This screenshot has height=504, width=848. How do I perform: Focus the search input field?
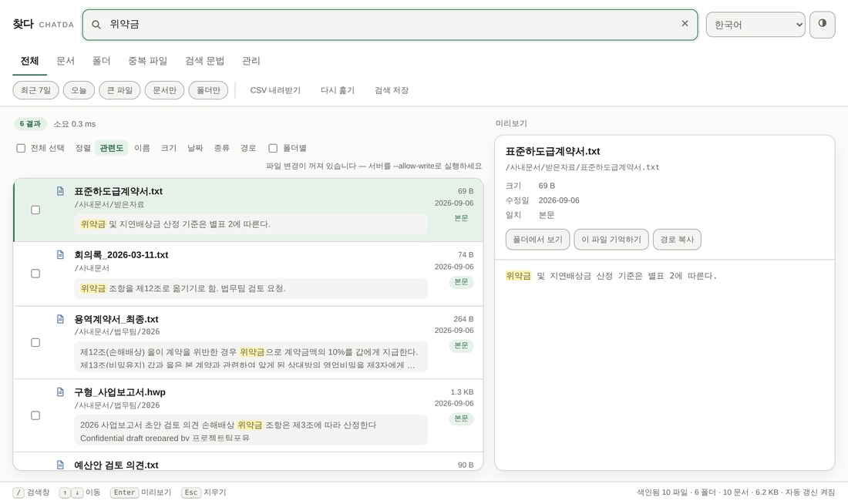tap(389, 25)
